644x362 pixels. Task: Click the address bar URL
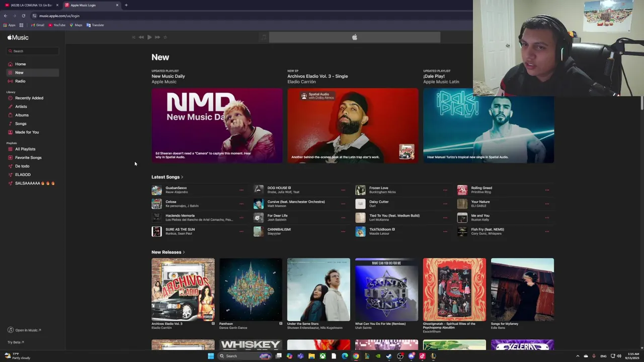pyautogui.click(x=59, y=16)
